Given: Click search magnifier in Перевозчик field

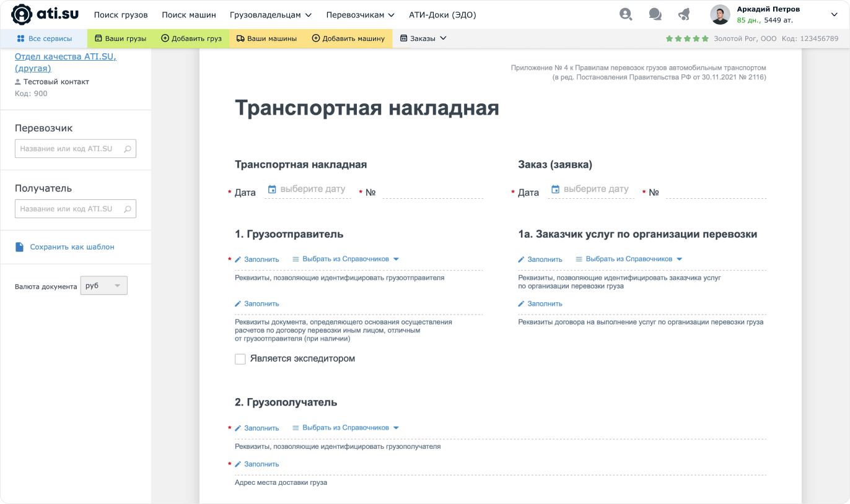Looking at the screenshot, I should click(127, 149).
